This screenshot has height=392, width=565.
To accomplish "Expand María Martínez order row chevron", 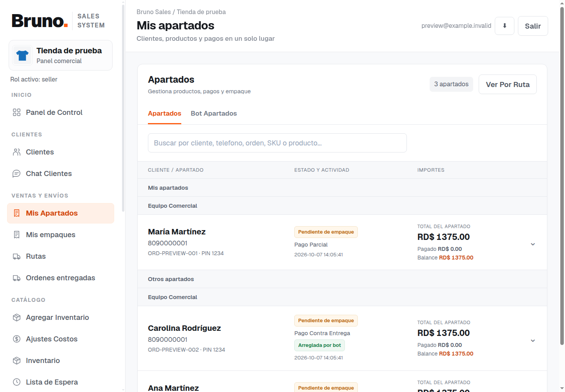I will pyautogui.click(x=533, y=244).
